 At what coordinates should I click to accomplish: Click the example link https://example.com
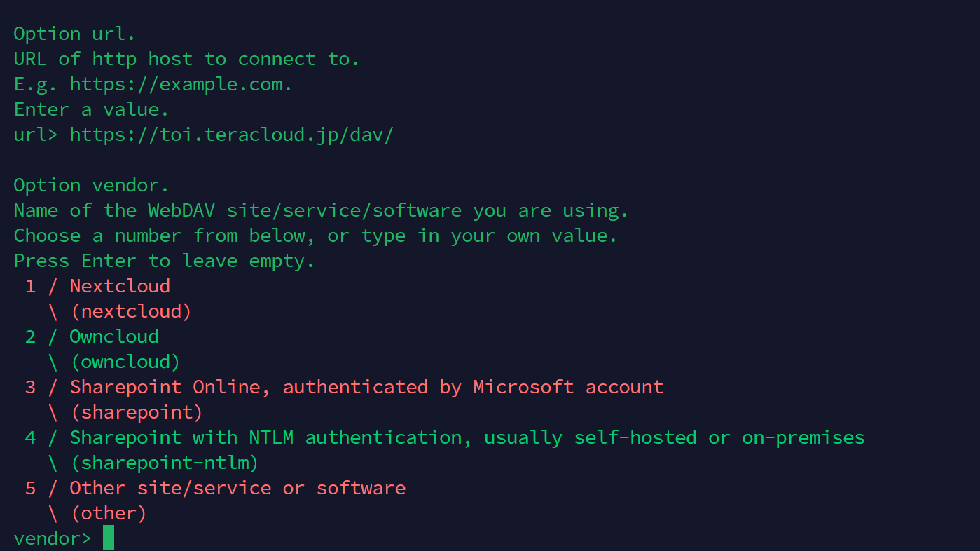pos(181,84)
